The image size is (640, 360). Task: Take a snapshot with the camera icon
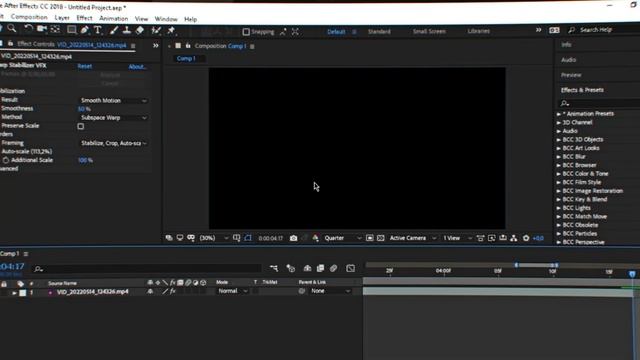click(x=293, y=238)
